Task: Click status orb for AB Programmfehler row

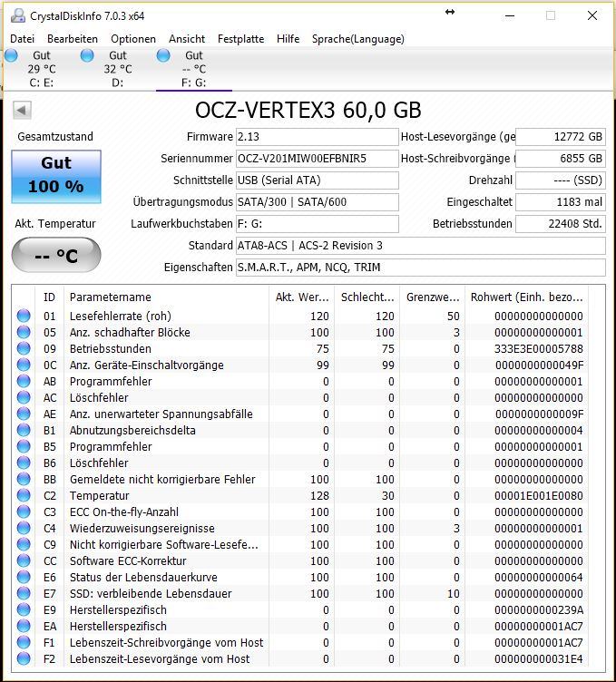Action: 24,381
